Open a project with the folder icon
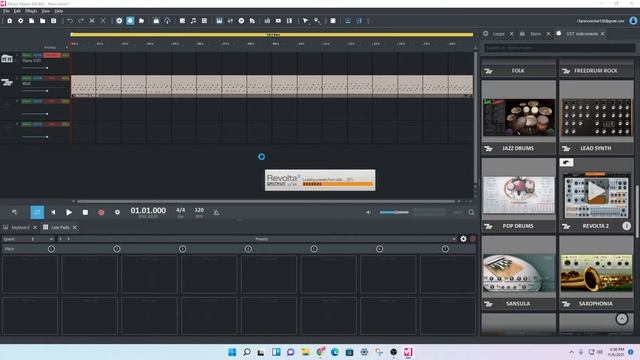The width and height of the screenshot is (640, 360). click(x=42, y=21)
